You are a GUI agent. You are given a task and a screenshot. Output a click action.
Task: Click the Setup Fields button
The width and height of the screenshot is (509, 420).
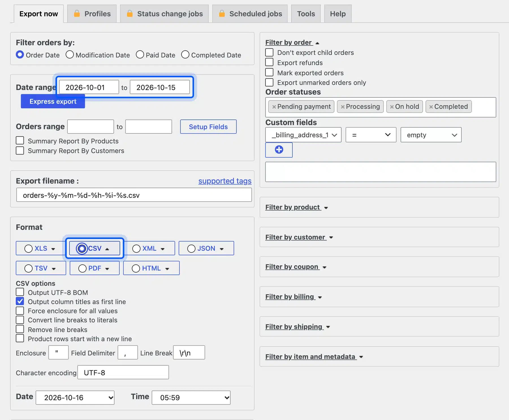(208, 127)
